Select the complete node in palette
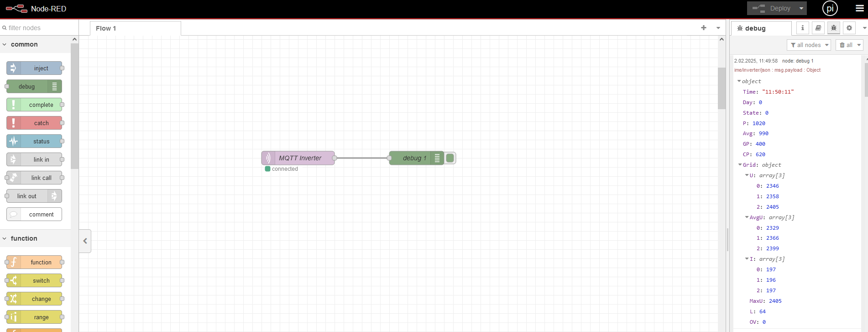This screenshot has height=332, width=868. [x=34, y=105]
